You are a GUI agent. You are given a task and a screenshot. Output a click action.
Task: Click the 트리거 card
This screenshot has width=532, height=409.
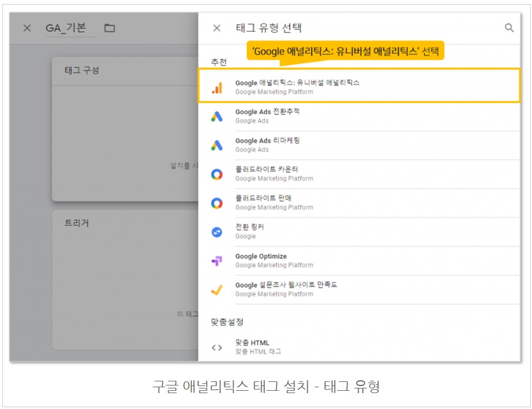[x=125, y=280]
